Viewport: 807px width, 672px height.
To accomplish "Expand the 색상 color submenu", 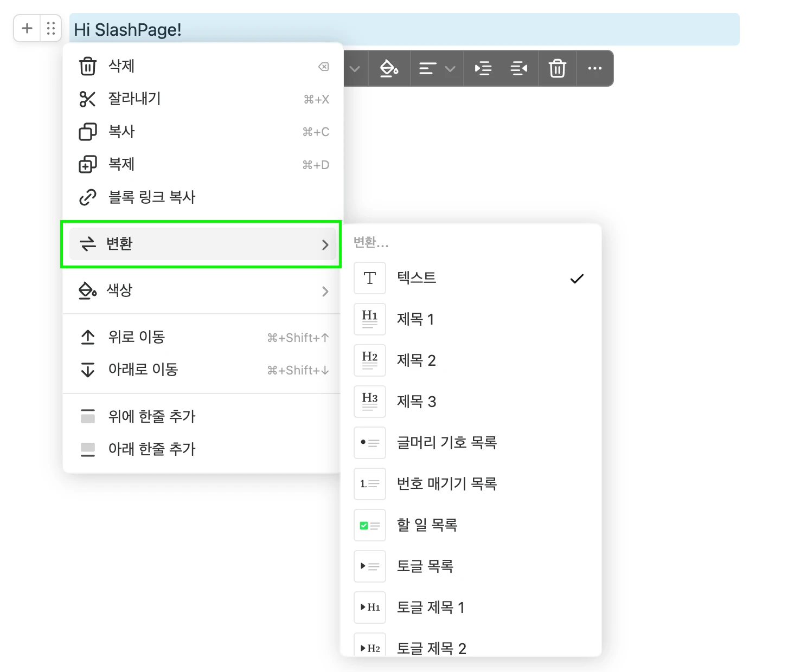I will (202, 291).
